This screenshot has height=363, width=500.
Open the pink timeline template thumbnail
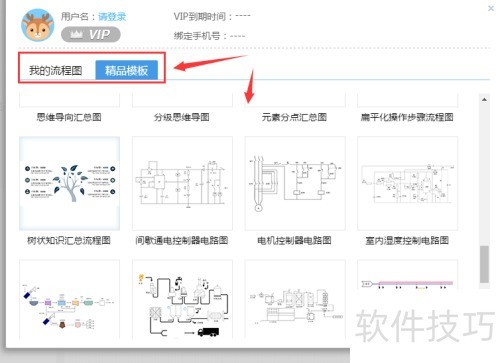pos(407,275)
